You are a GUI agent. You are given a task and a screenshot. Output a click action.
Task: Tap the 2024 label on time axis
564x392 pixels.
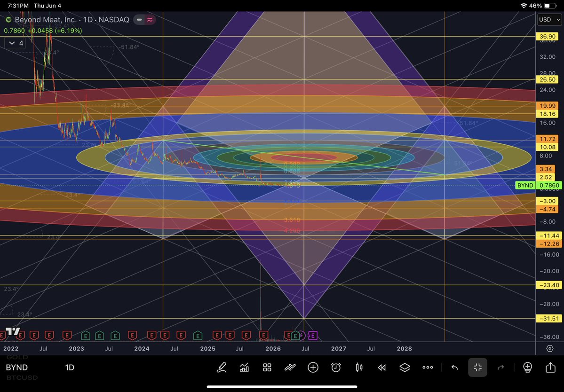142,349
